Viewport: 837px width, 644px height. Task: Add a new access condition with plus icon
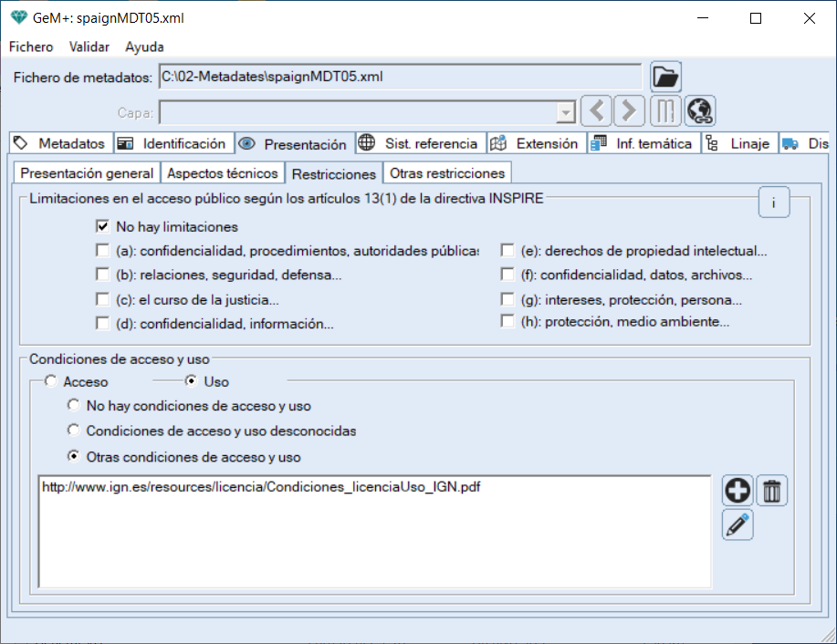coord(738,491)
